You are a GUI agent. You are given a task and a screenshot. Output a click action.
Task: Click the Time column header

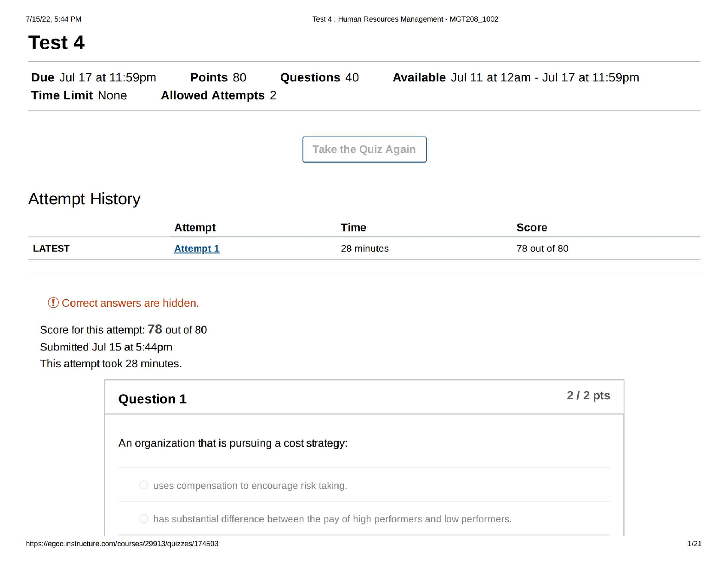(x=353, y=228)
